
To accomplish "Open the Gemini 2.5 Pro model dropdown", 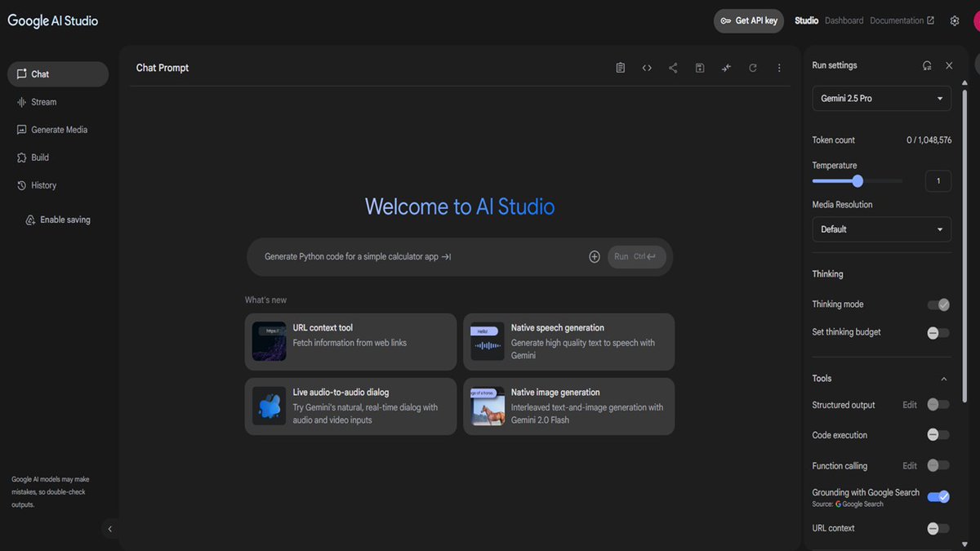I will click(x=882, y=98).
